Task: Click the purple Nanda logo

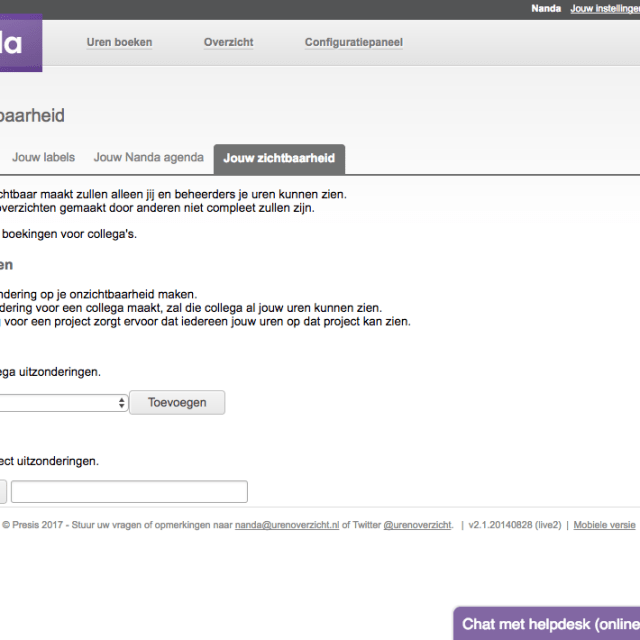Action: (x=21, y=43)
